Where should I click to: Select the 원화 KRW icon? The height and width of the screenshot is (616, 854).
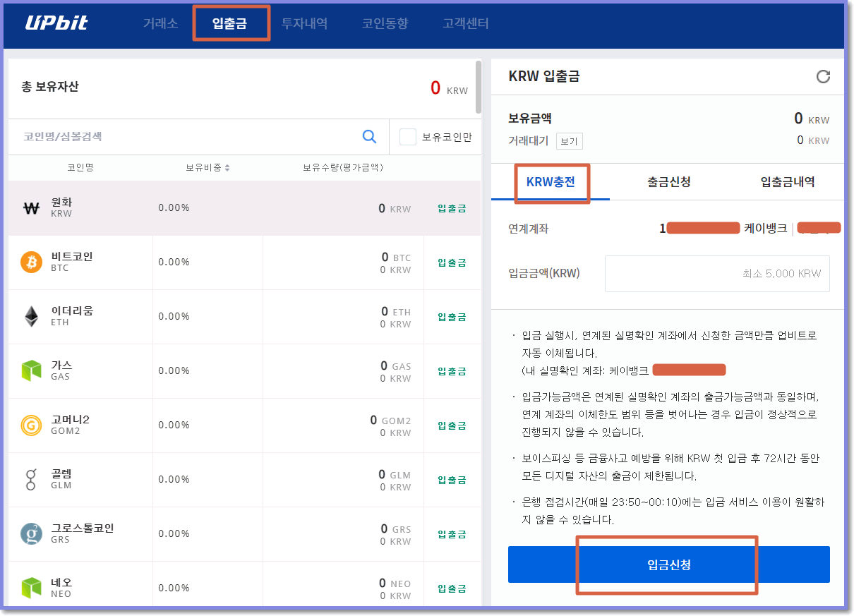point(31,207)
